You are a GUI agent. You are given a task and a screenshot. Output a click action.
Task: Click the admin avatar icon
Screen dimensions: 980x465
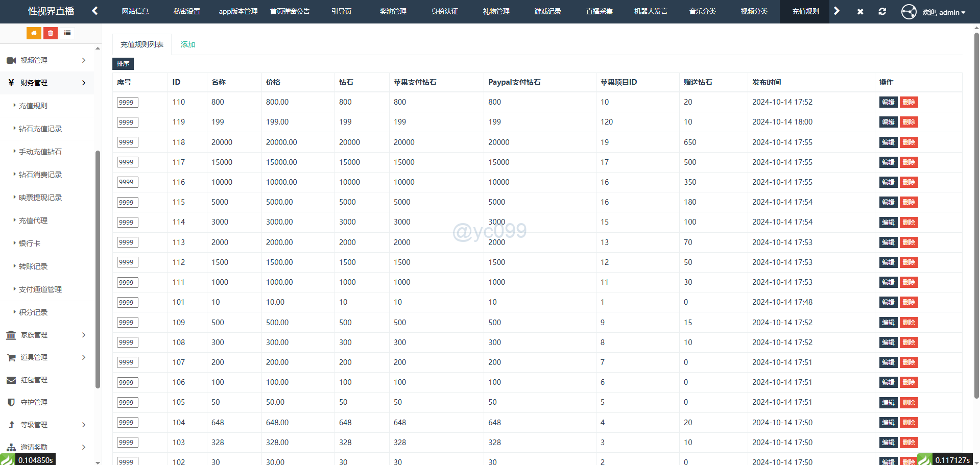coord(909,12)
